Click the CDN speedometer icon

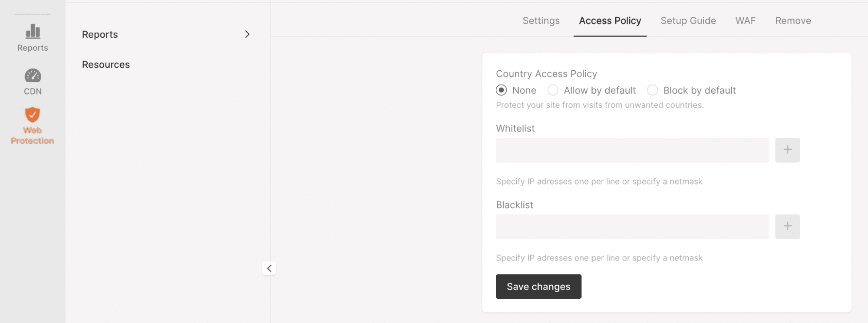[33, 76]
